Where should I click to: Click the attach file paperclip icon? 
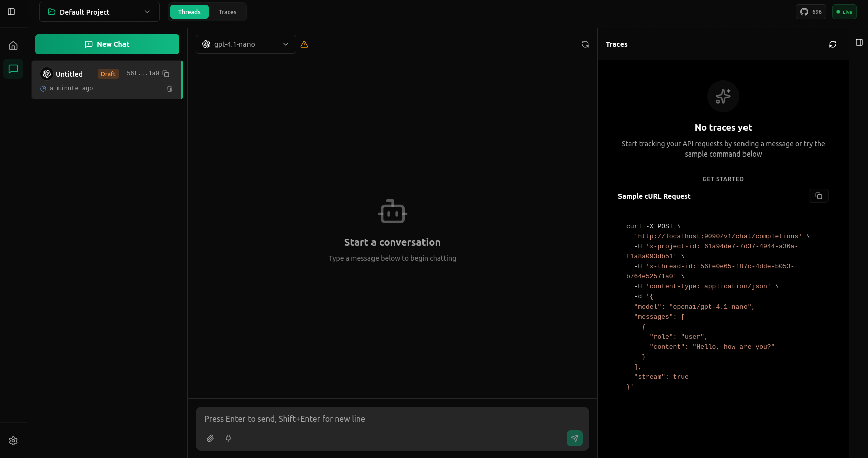pyautogui.click(x=210, y=438)
